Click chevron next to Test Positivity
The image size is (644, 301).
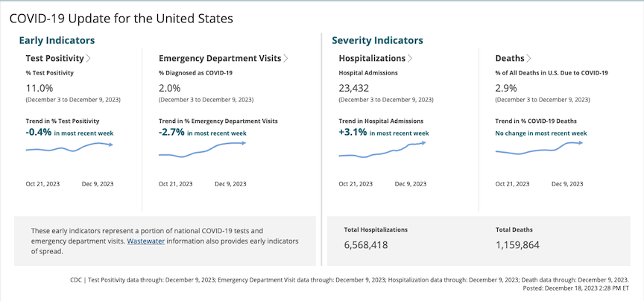(x=89, y=58)
